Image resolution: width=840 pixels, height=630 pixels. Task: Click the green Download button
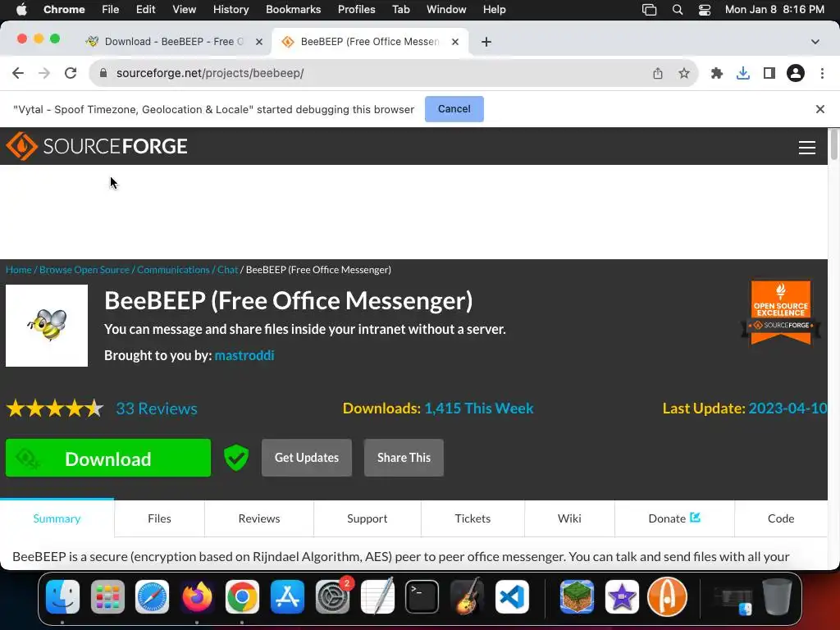[x=108, y=458]
